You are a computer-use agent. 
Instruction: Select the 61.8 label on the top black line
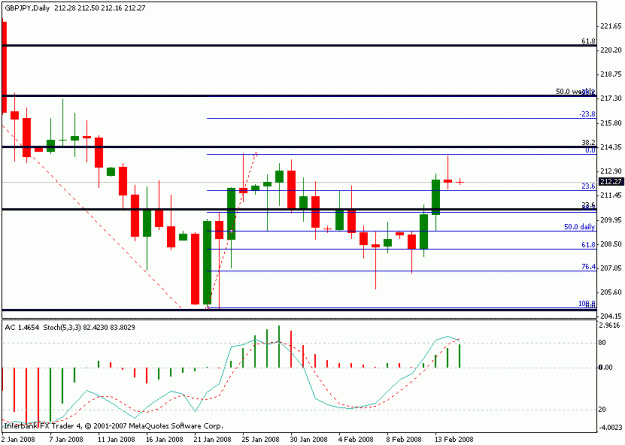click(x=588, y=41)
